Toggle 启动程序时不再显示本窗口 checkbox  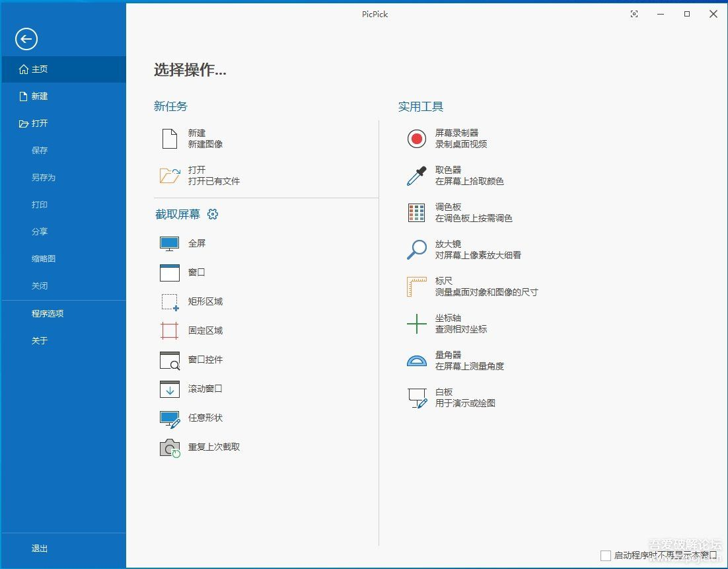click(605, 555)
